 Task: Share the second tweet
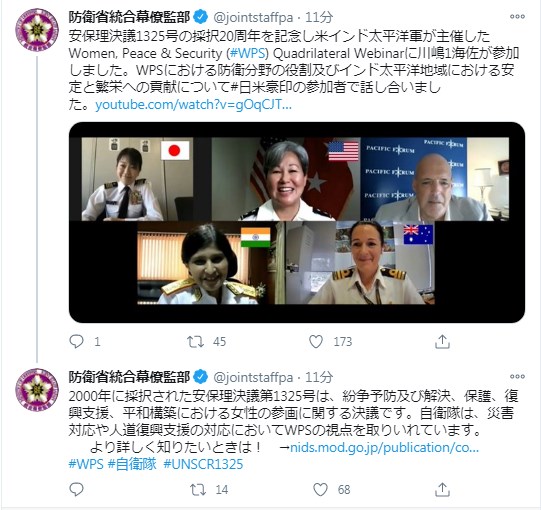pyautogui.click(x=442, y=489)
